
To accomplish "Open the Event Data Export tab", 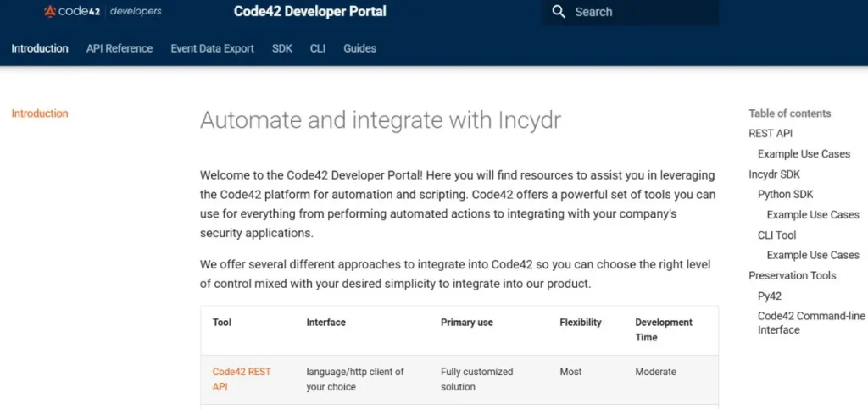I will 212,48.
